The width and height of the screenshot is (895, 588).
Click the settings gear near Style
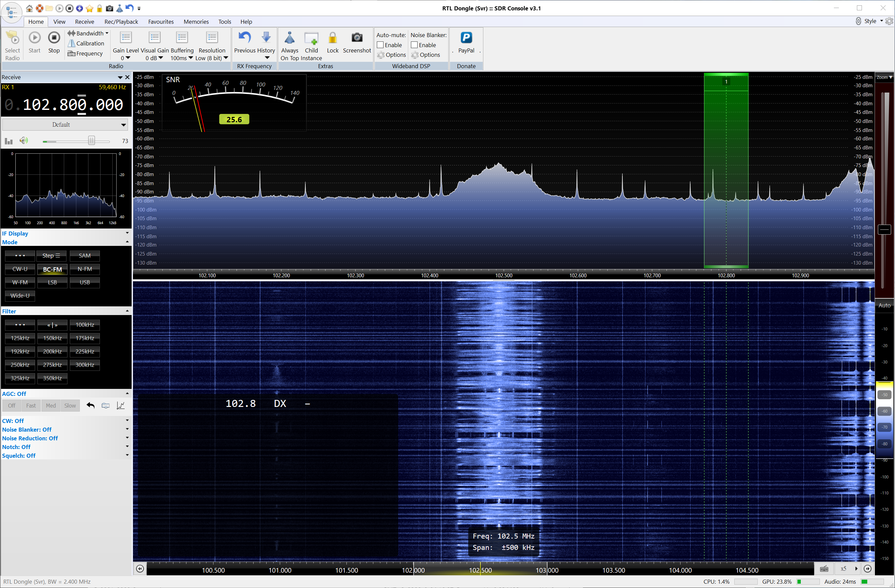pyautogui.click(x=889, y=21)
